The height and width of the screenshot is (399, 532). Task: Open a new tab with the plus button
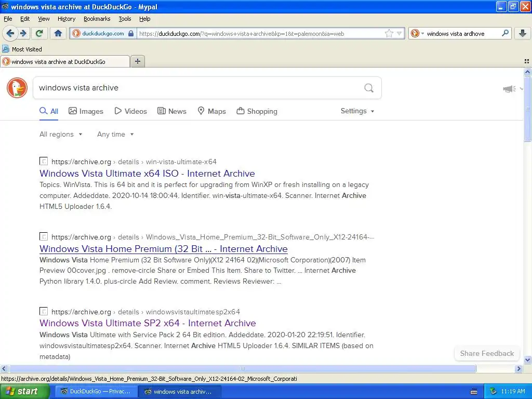click(137, 61)
